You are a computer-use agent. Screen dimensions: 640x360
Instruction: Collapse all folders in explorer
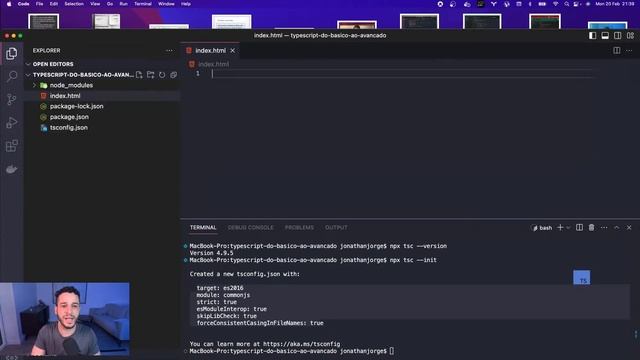(x=173, y=75)
